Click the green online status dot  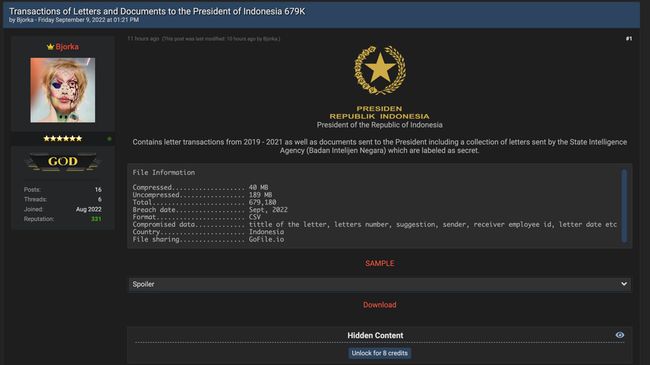click(x=109, y=139)
